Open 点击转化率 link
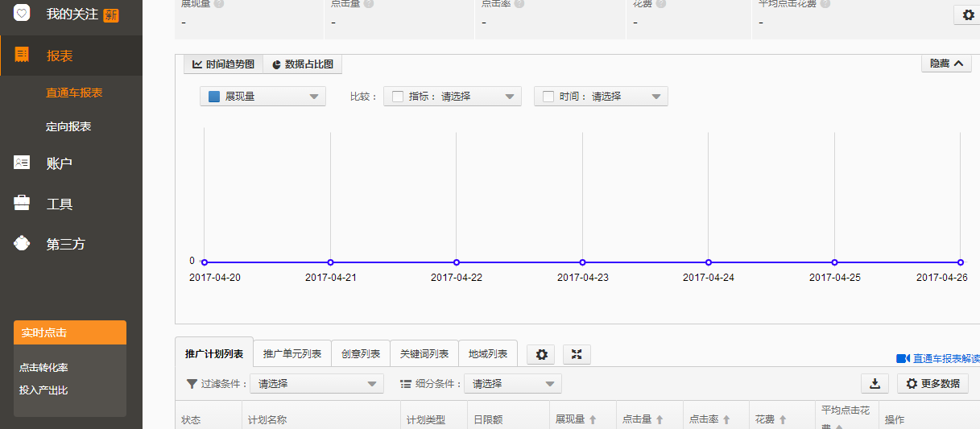This screenshot has width=980, height=429. (x=43, y=368)
